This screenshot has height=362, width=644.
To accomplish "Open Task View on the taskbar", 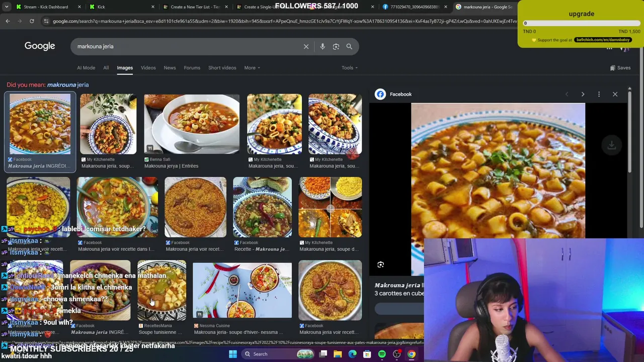I will [x=323, y=354].
